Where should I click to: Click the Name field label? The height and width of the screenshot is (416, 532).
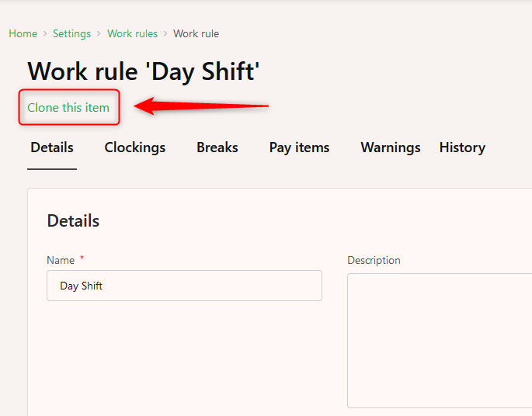61,260
